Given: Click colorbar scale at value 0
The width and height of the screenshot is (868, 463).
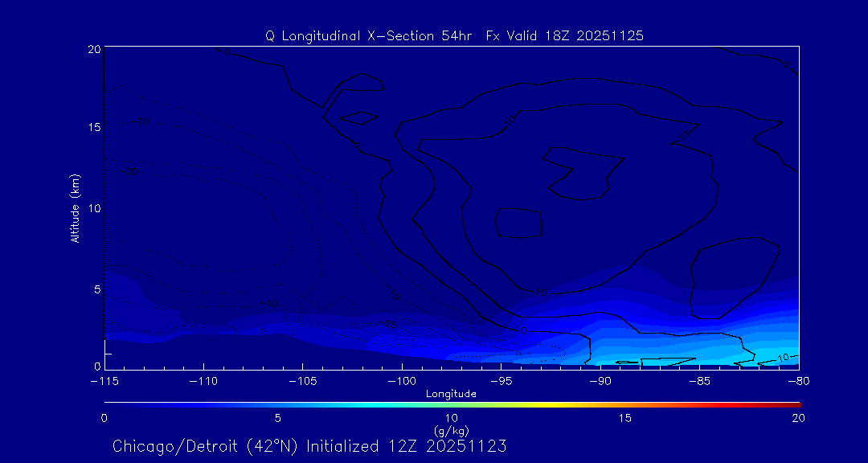Looking at the screenshot, I should (104, 418).
